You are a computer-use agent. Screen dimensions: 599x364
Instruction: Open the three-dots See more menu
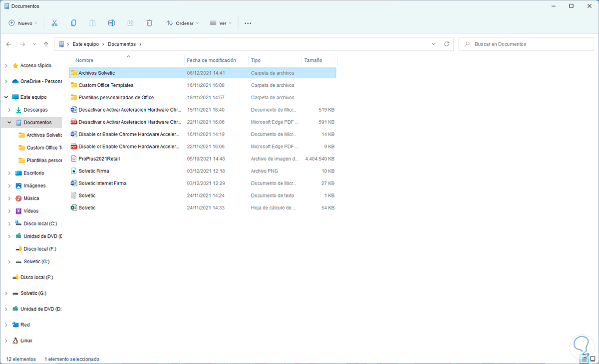(x=248, y=23)
